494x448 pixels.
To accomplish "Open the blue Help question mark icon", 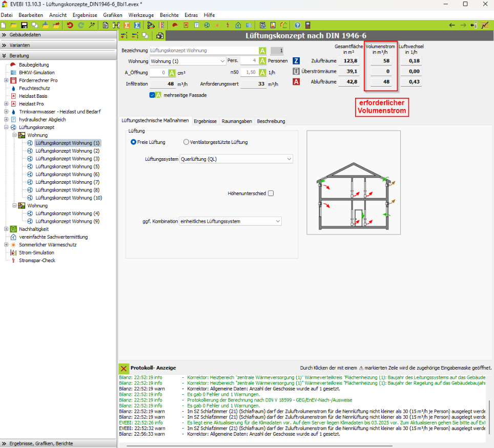I will (297, 25).
